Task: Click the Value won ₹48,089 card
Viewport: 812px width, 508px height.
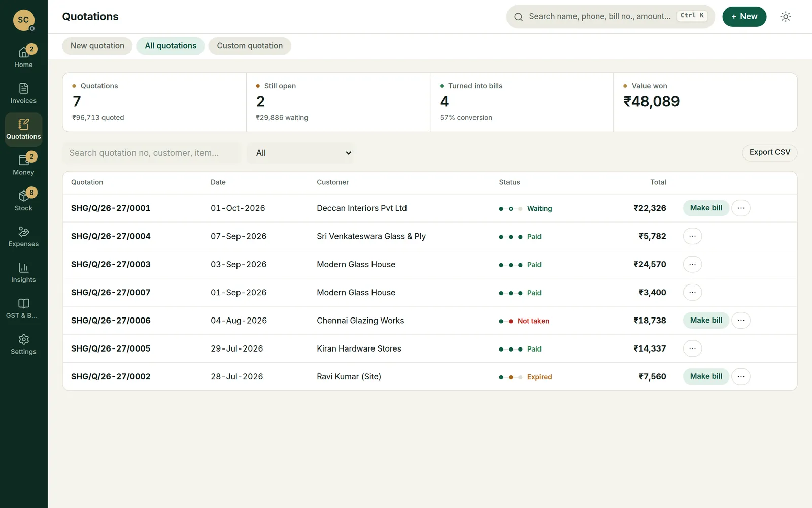Action: tap(705, 102)
